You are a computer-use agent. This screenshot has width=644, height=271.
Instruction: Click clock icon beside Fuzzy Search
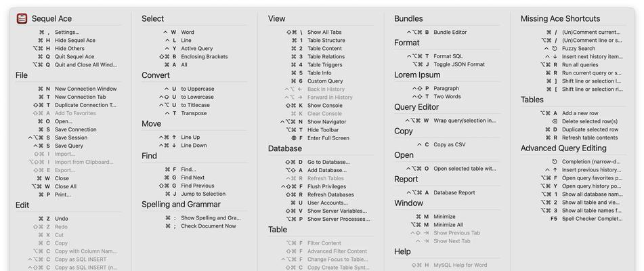555,49
